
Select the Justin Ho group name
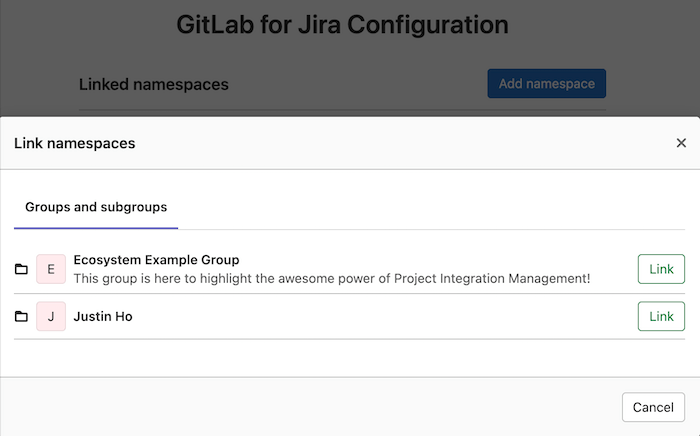point(103,316)
